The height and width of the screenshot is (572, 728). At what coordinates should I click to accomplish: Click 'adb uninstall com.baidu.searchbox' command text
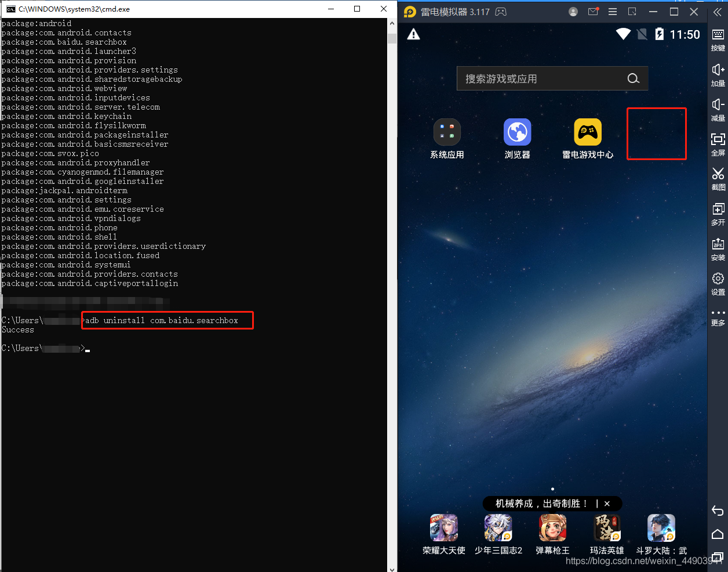pos(162,320)
